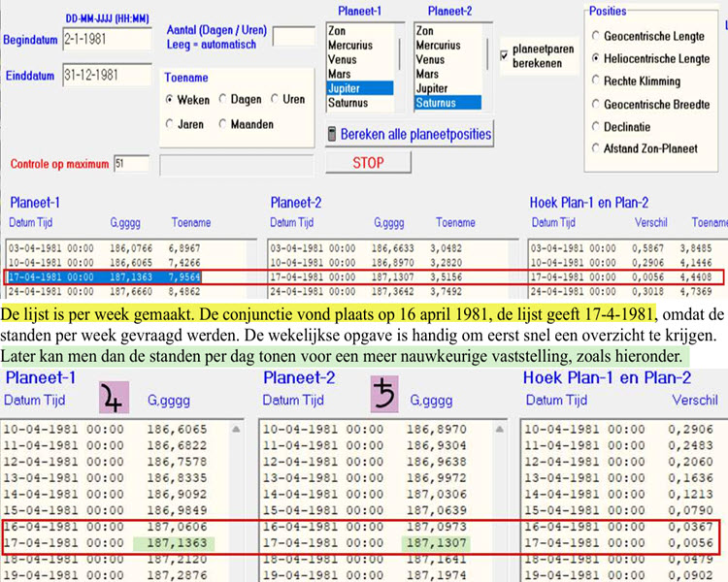Screen dimensions: 728x582
Task: Click the Saturn symbol above the Planeet-2 list
Action: (x=384, y=394)
